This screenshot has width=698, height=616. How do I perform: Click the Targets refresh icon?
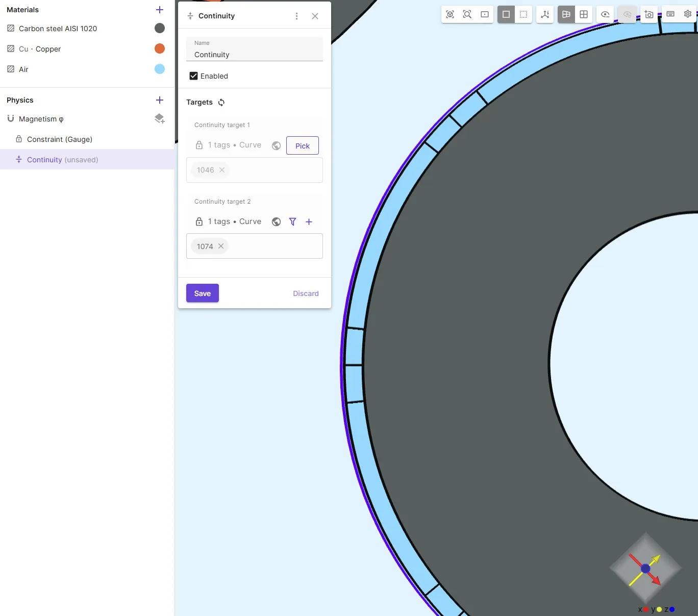pos(221,102)
